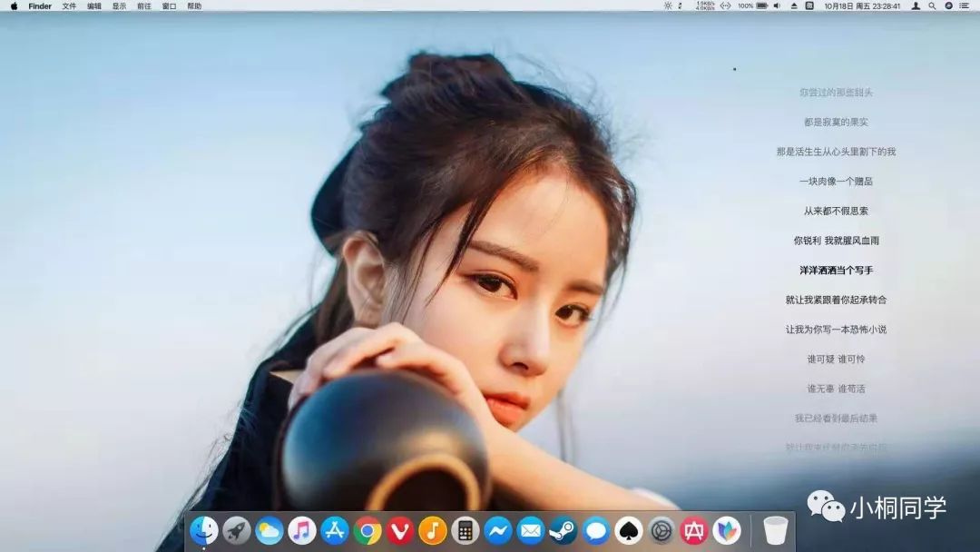
Task: Open iTunes music app in dock
Action: tap(302, 531)
